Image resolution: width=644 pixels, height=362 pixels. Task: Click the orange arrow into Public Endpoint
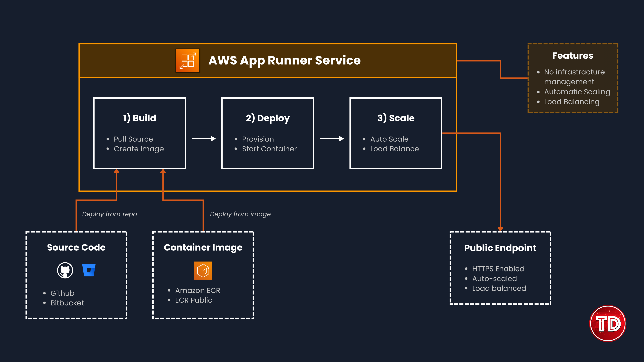pyautogui.click(x=500, y=226)
